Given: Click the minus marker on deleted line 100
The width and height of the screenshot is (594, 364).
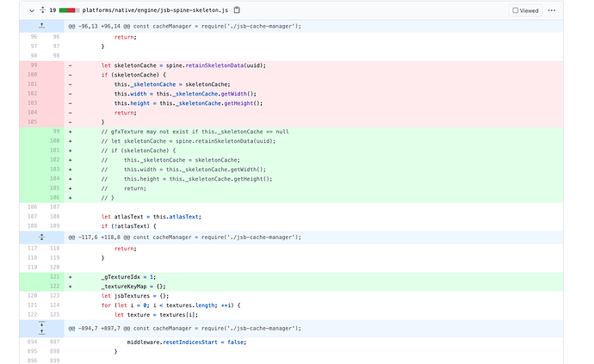Looking at the screenshot, I should [70, 75].
